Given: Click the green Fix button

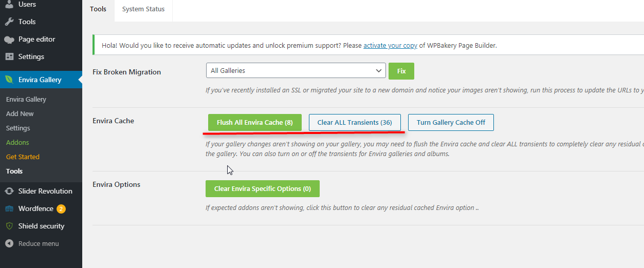Looking at the screenshot, I should point(401,71).
